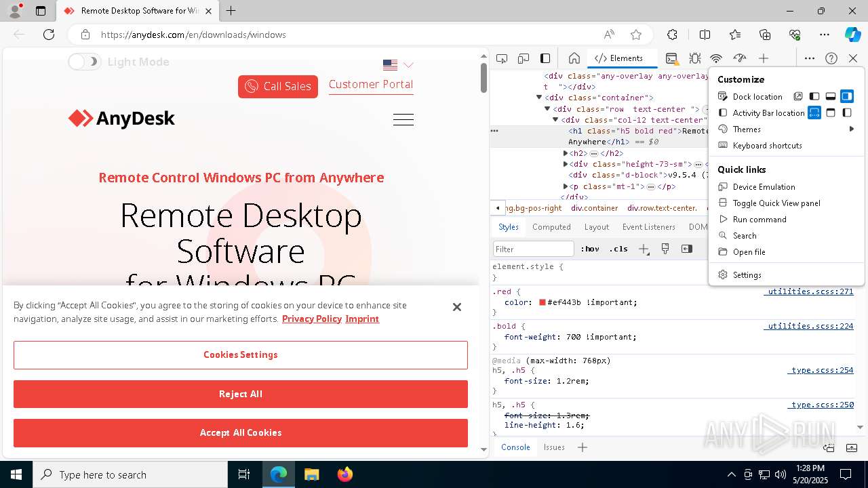868x488 pixels.
Task: Switch to Computed styles tab
Action: coord(551,227)
